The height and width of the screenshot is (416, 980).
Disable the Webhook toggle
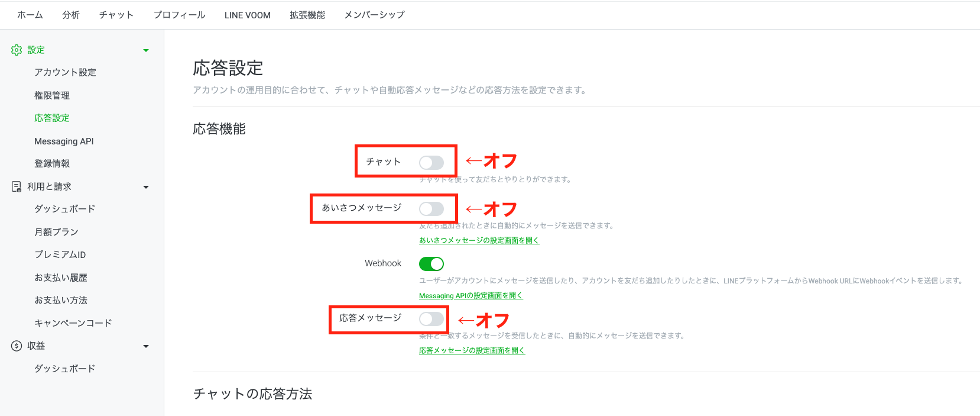pos(431,263)
